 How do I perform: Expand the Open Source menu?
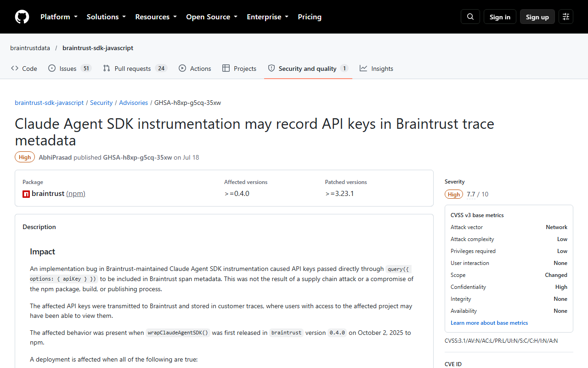click(x=212, y=17)
